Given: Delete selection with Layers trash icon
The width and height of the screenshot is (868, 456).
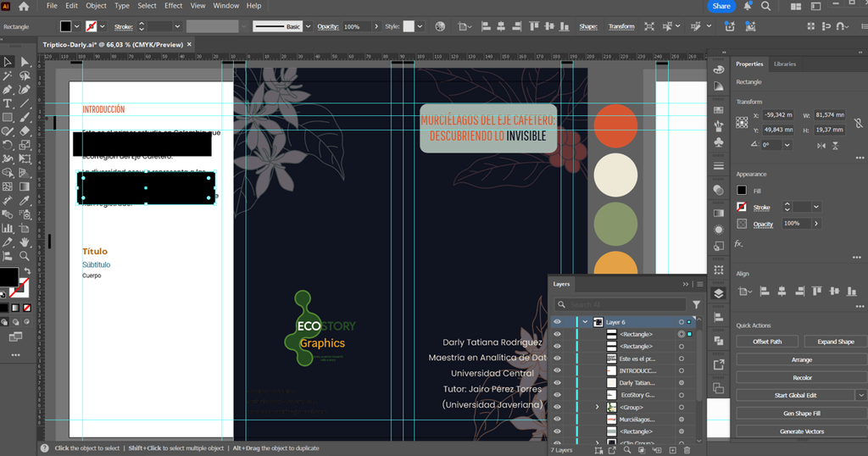Looking at the screenshot, I should coord(687,450).
